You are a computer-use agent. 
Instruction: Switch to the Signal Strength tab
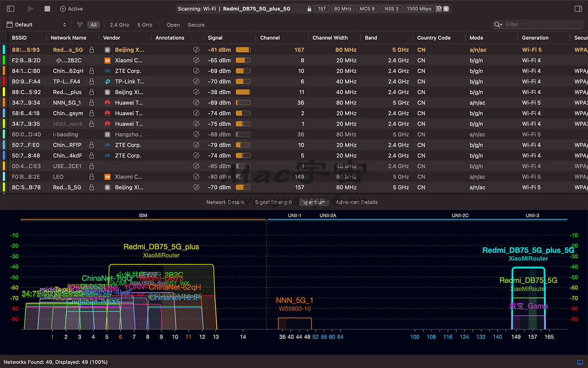(273, 202)
